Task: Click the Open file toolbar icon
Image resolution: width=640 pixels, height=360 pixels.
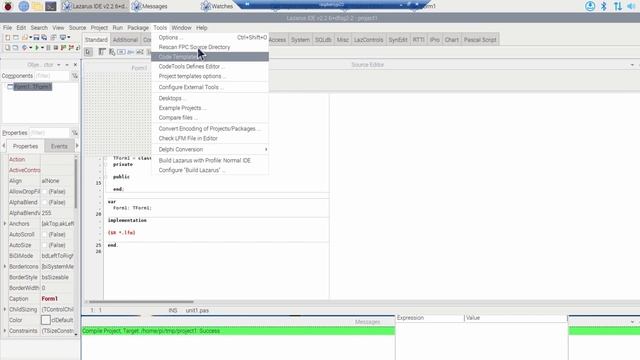Action: 25,38
